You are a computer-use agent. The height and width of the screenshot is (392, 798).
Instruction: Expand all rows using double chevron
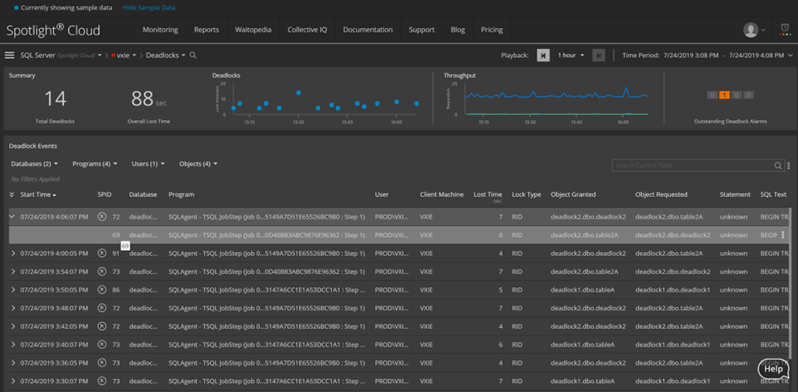(12, 194)
